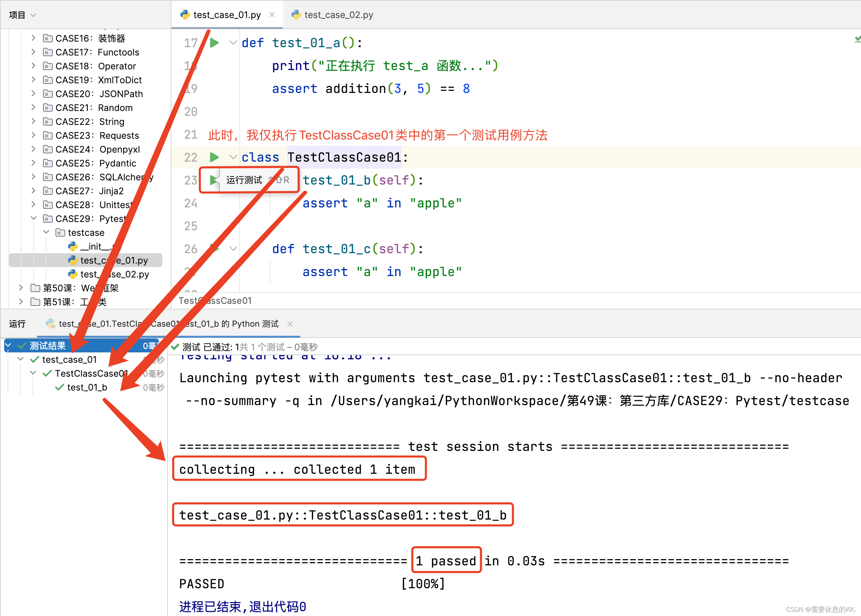Click 'addition' call on line 19

[356, 88]
